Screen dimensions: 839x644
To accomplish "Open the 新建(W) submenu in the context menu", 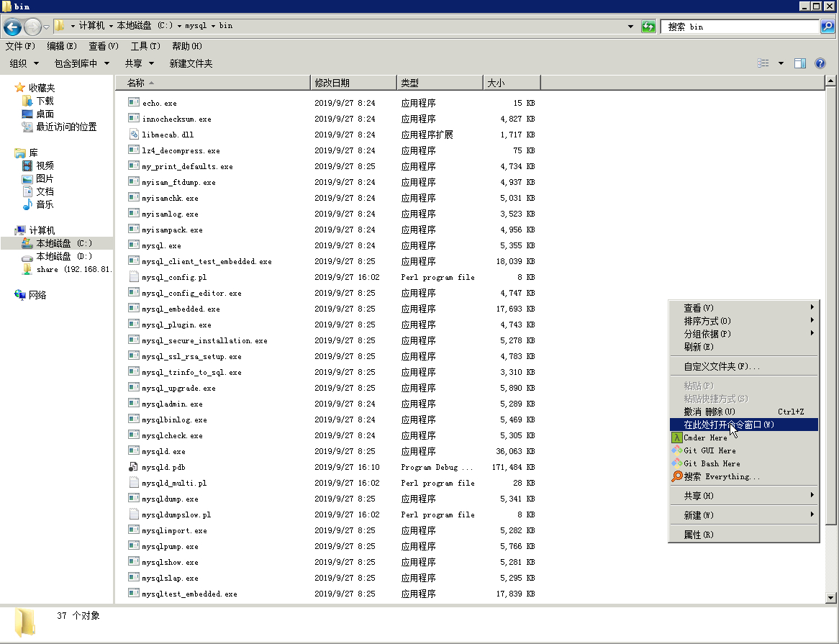I will (x=744, y=515).
